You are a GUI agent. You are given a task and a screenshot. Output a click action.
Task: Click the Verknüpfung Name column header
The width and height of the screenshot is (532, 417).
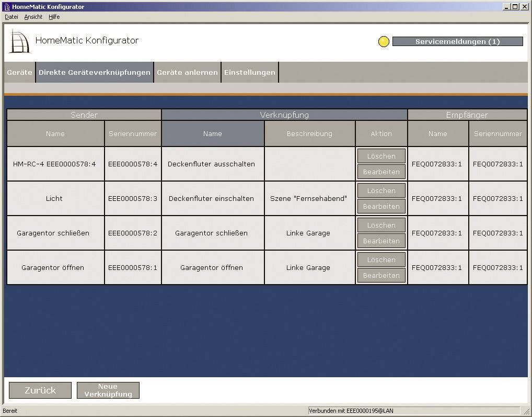coord(213,134)
